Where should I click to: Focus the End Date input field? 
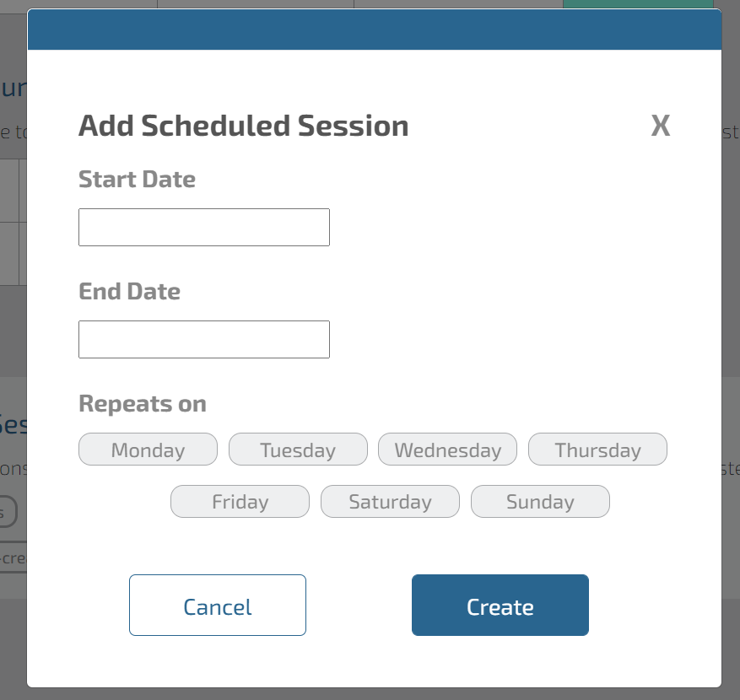click(204, 339)
